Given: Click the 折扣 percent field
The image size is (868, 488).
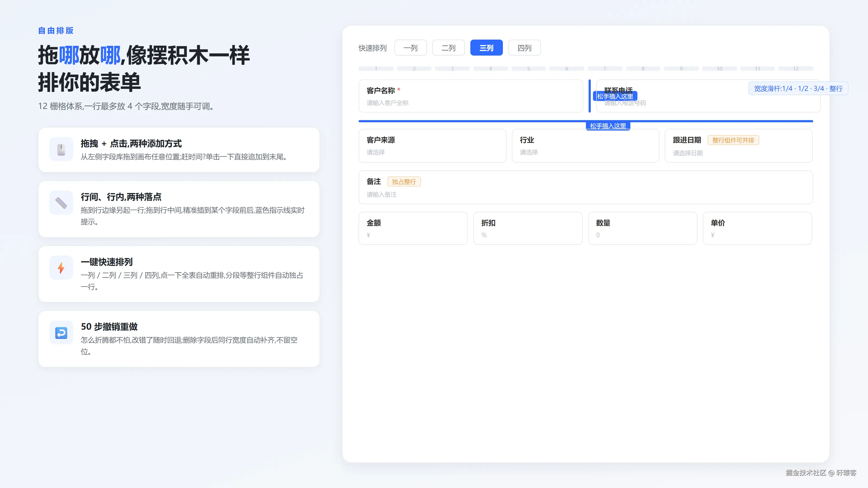Looking at the screenshot, I should pyautogui.click(x=528, y=228).
